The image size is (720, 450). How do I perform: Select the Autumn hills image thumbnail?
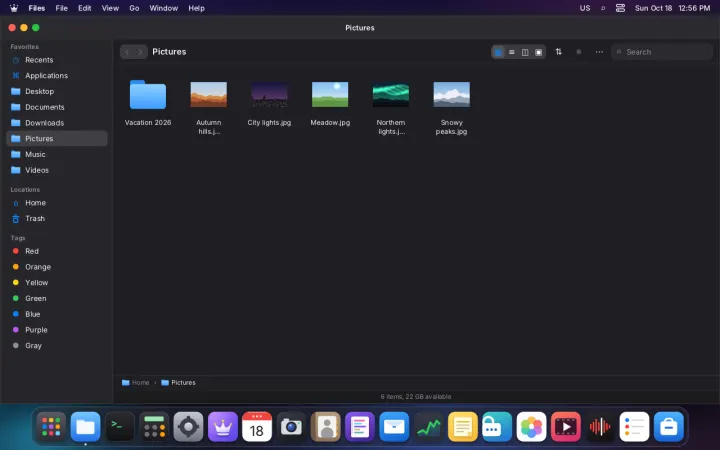(208, 94)
